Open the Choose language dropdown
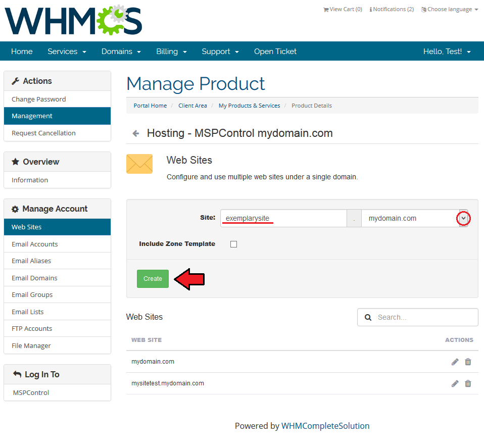The image size is (484, 448). pos(450,9)
